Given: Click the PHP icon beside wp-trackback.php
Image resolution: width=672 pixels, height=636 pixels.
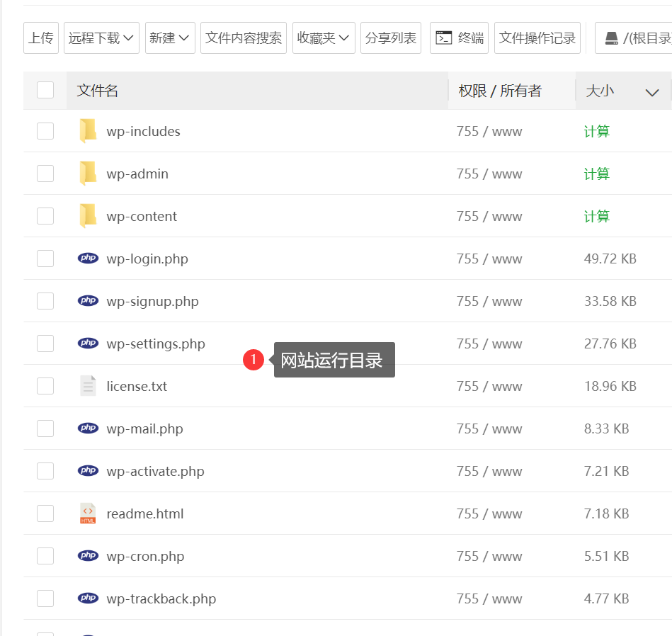Looking at the screenshot, I should [88, 598].
